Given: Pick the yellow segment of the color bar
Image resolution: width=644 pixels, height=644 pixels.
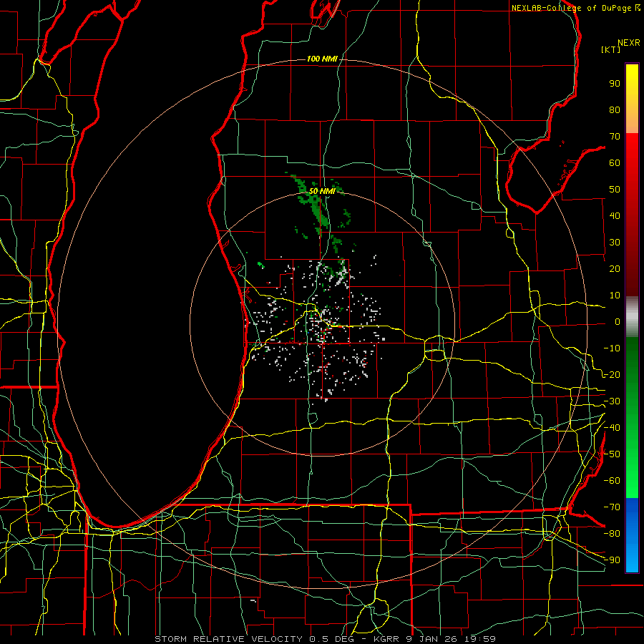Looking at the screenshot, I should point(632,99).
